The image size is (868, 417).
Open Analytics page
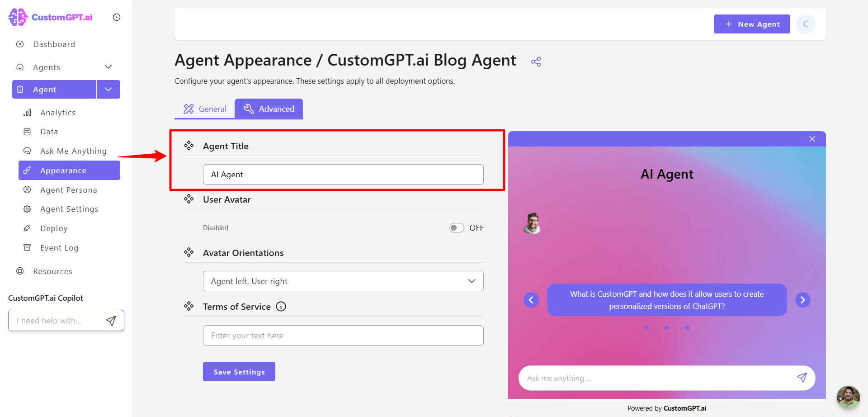[58, 113]
